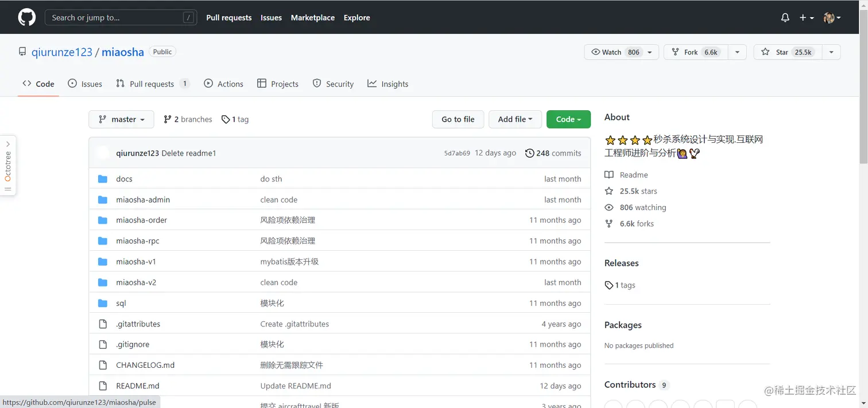Open Marketplace in top navigation
This screenshot has height=408, width=868.
click(313, 18)
